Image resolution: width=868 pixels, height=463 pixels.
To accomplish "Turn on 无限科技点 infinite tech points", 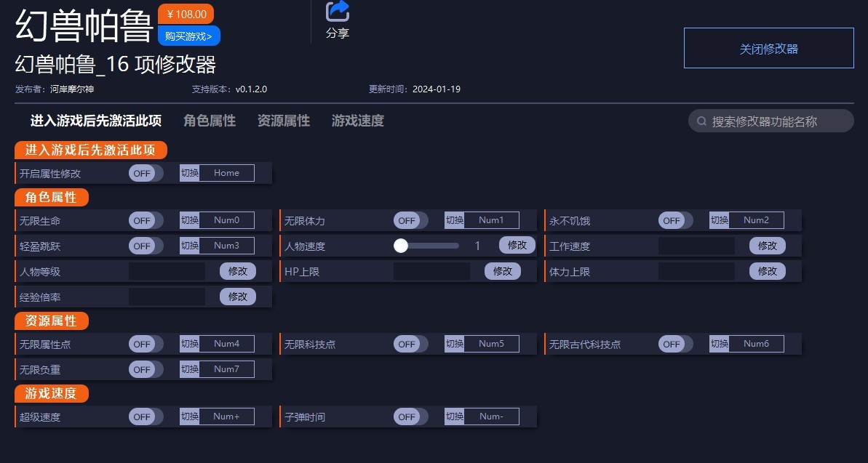I will (x=410, y=344).
